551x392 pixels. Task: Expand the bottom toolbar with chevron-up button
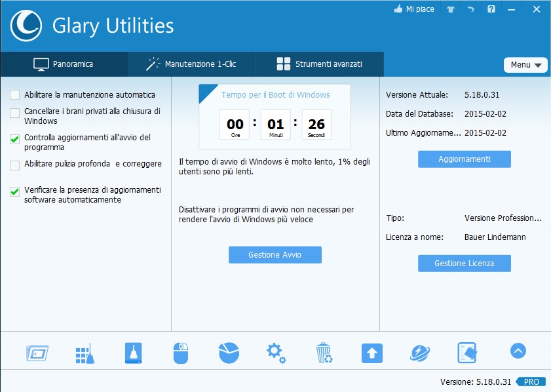tap(518, 351)
